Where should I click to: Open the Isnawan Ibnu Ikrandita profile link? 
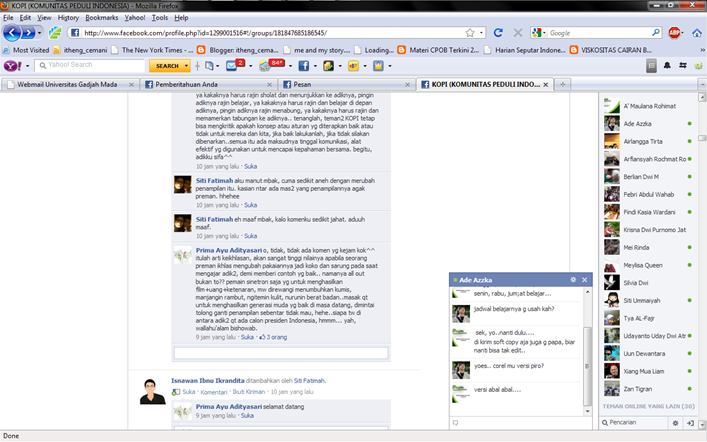(207, 381)
